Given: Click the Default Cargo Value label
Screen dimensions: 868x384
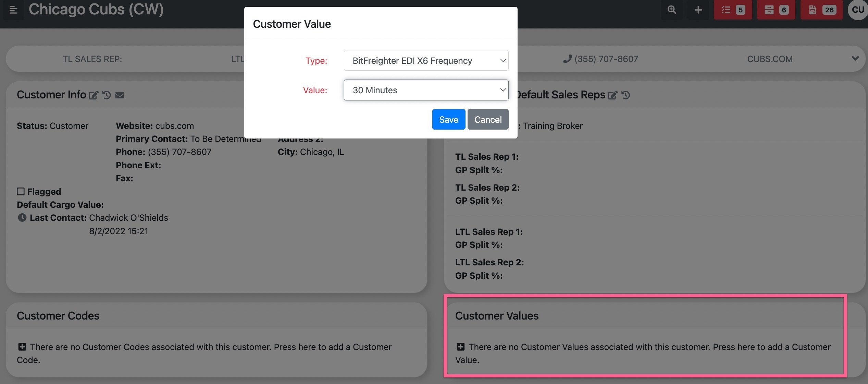Looking at the screenshot, I should click(x=60, y=205).
